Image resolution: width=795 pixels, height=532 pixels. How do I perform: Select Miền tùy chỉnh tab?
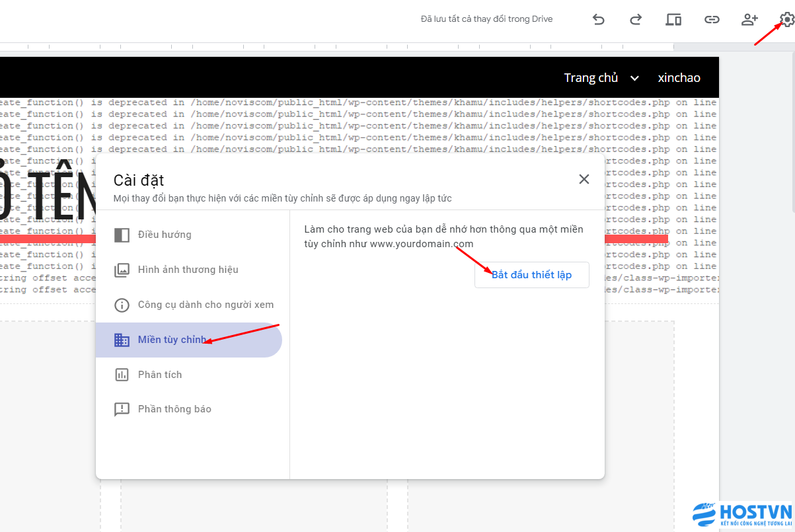(x=189, y=340)
